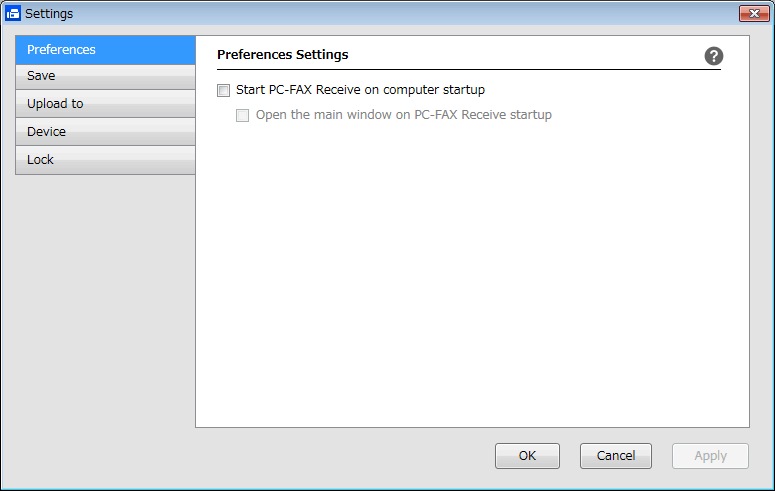
Task: Enable Start PC-FAX Receive on computer startup
Action: coord(223,90)
